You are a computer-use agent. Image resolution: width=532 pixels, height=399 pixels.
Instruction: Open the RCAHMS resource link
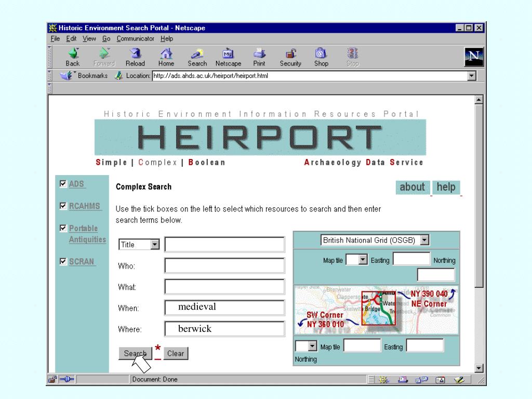[85, 206]
